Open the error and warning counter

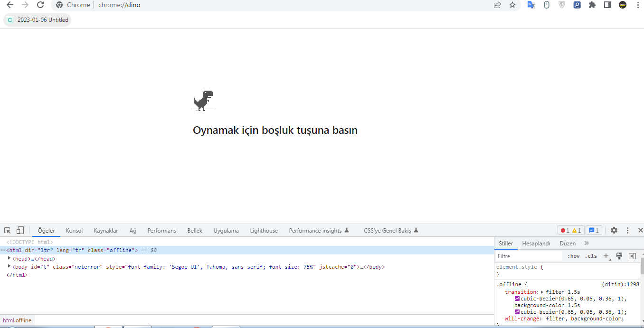click(x=571, y=230)
